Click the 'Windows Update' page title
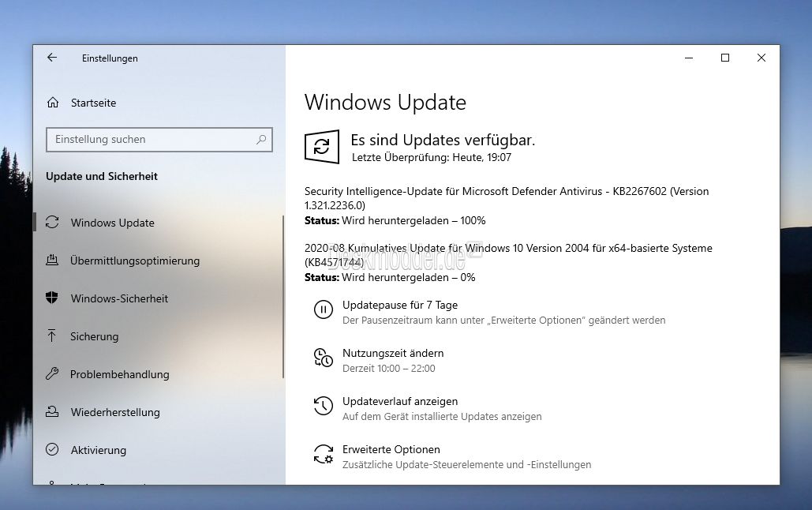The width and height of the screenshot is (812, 510). coord(385,102)
